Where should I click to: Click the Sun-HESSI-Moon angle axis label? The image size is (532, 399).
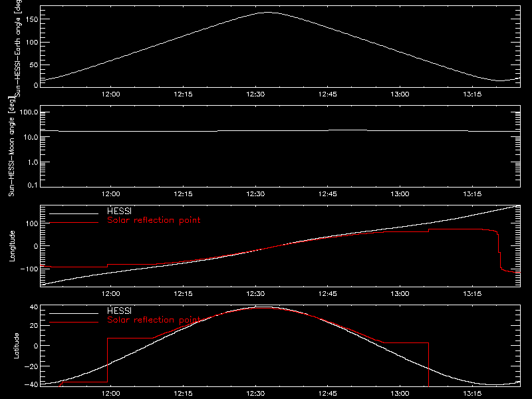click(x=11, y=146)
